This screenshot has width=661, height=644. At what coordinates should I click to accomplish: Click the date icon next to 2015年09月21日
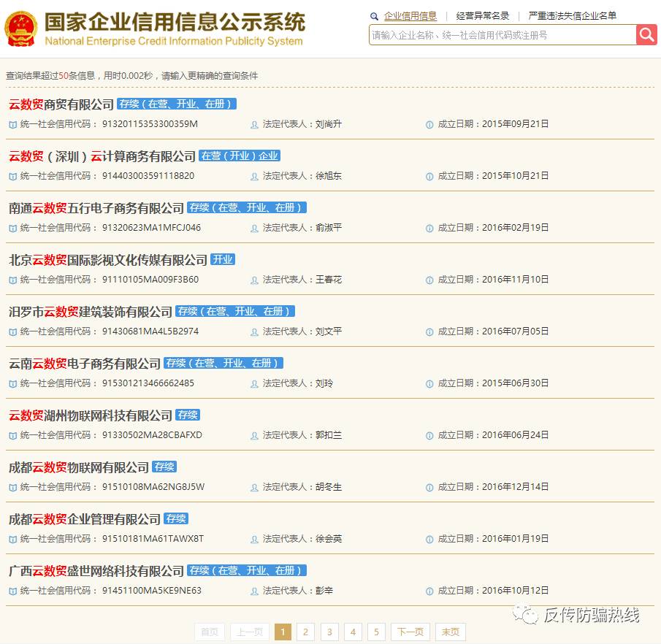coord(429,125)
